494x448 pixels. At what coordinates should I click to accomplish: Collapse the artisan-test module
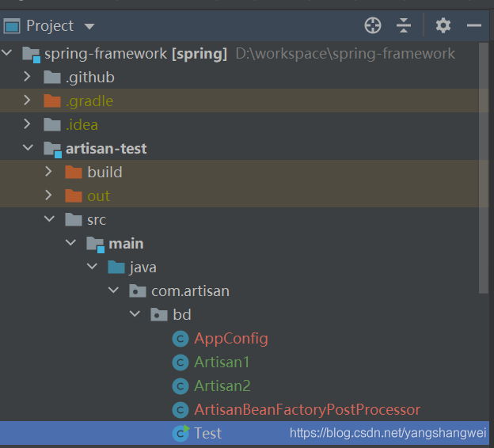27,148
